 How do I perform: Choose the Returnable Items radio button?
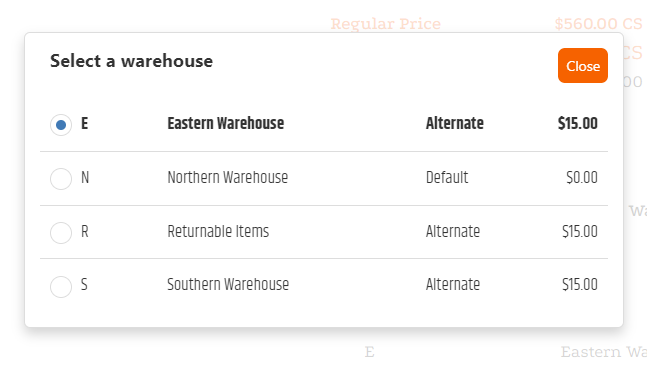pos(61,233)
